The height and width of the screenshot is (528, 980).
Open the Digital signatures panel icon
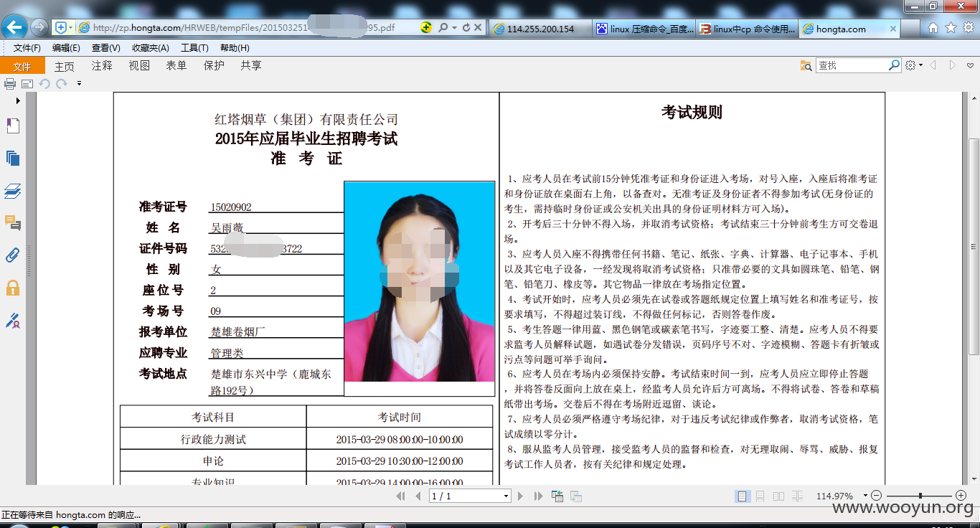(13, 321)
